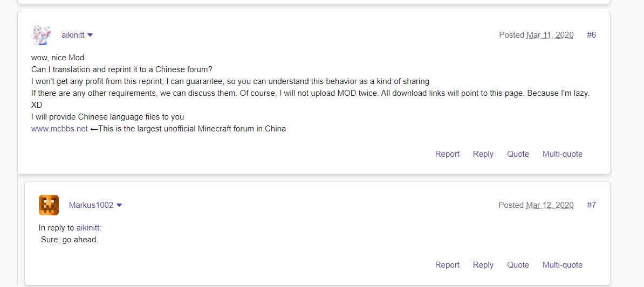Visit the www.mcbbs.net link
This screenshot has width=644, height=287.
[x=59, y=129]
